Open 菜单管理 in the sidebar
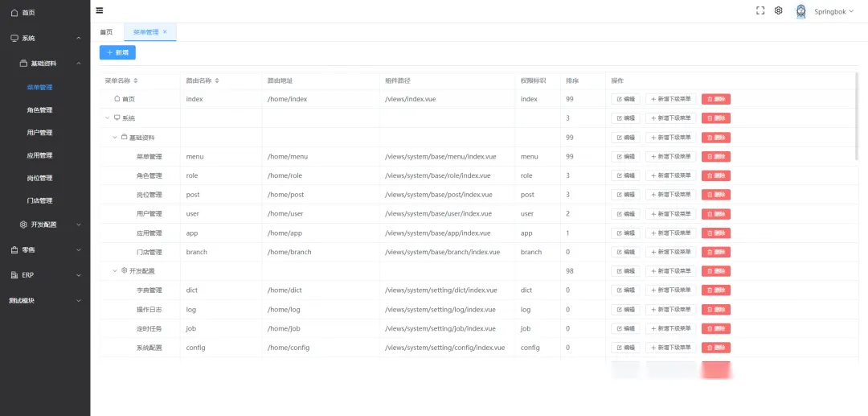The image size is (868, 416). click(40, 87)
